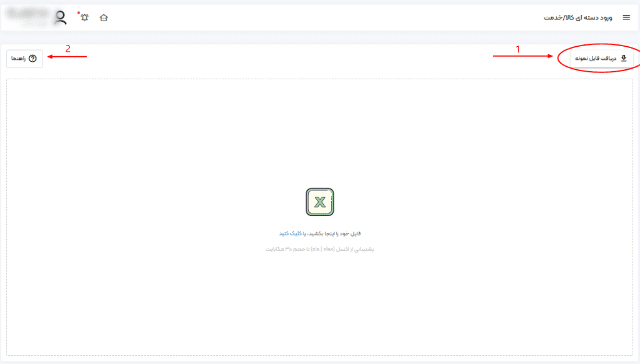Click the download arrow icon on sample file button

pyautogui.click(x=623, y=58)
